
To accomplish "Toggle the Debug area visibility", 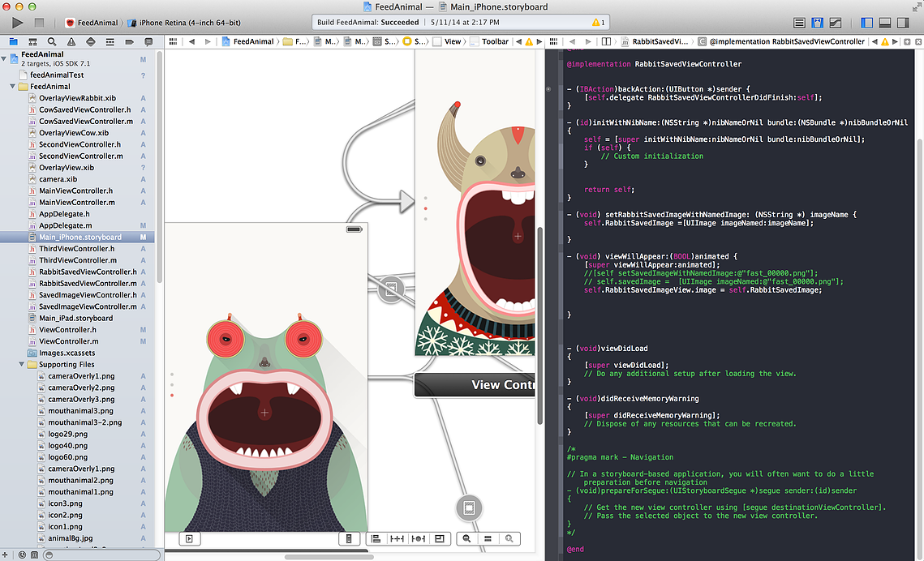I will 885,23.
